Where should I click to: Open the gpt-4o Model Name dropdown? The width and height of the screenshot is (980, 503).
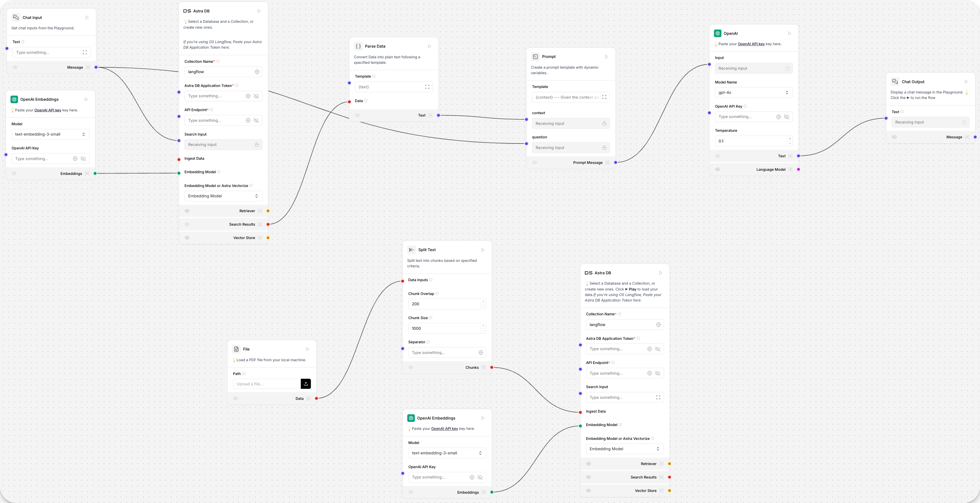point(754,92)
